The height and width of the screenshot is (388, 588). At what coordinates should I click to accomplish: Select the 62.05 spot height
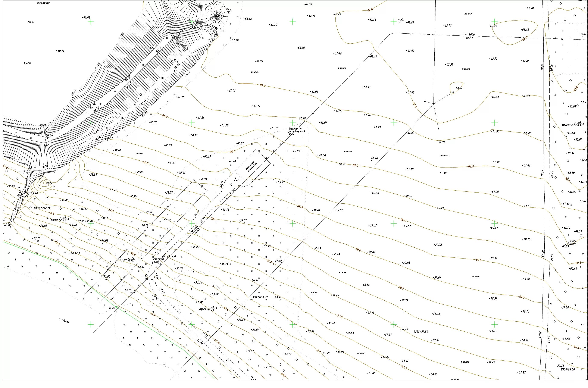[x=315, y=92]
